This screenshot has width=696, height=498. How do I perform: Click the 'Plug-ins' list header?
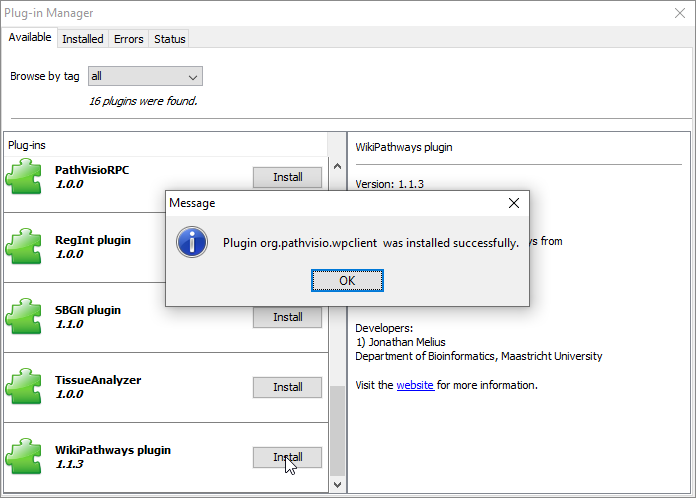[x=27, y=145]
